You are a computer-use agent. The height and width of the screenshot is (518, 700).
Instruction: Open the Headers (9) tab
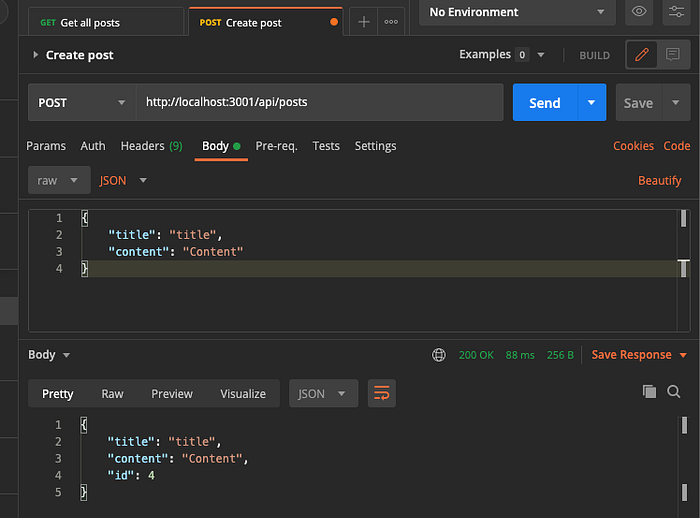[x=151, y=146]
